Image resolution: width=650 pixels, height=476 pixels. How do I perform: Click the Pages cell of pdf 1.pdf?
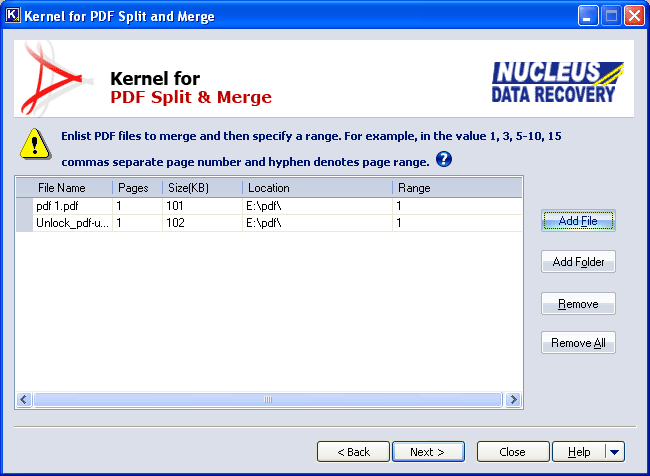click(137, 206)
